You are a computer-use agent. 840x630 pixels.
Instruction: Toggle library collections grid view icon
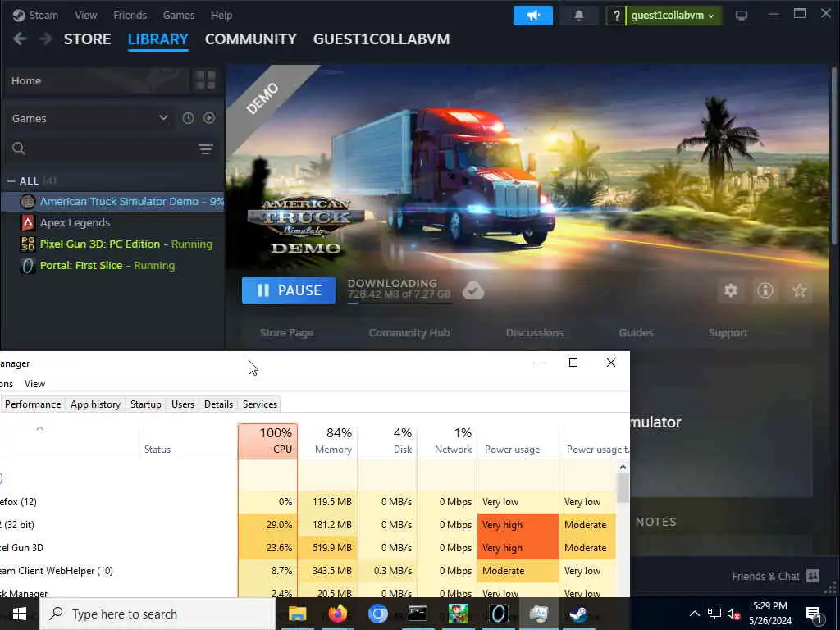pyautogui.click(x=206, y=80)
